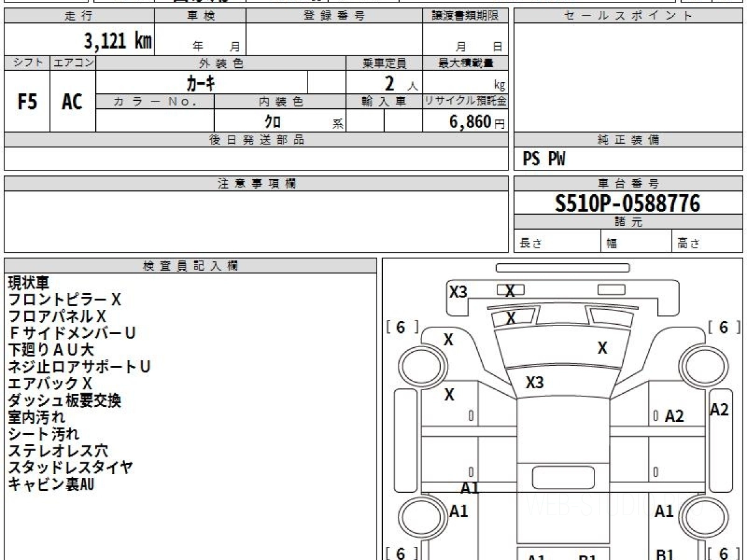Click the interior color value クロ
The image size is (747, 560).
pyautogui.click(x=273, y=121)
